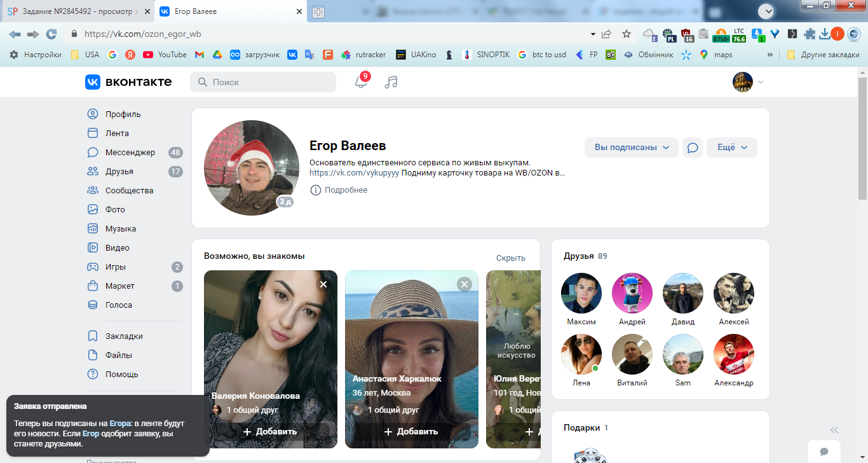Image resolution: width=868 pixels, height=463 pixels.
Task: Open the Друзья 89 friends list header
Action: click(585, 256)
